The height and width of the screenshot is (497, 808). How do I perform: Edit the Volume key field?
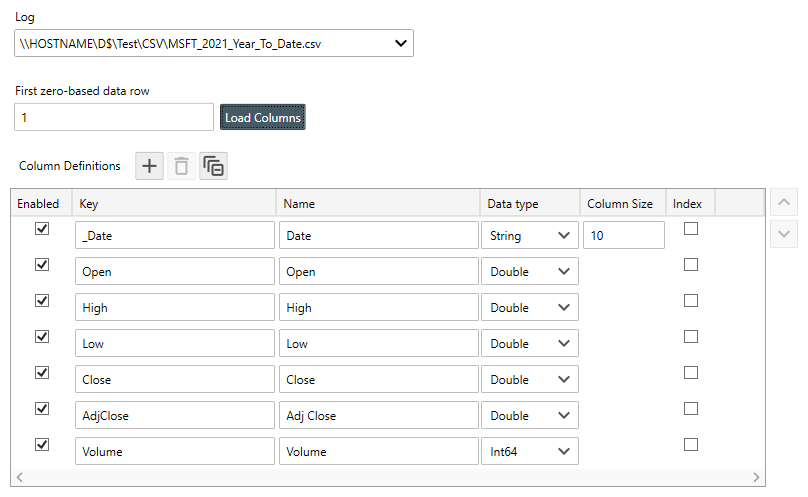pyautogui.click(x=175, y=452)
